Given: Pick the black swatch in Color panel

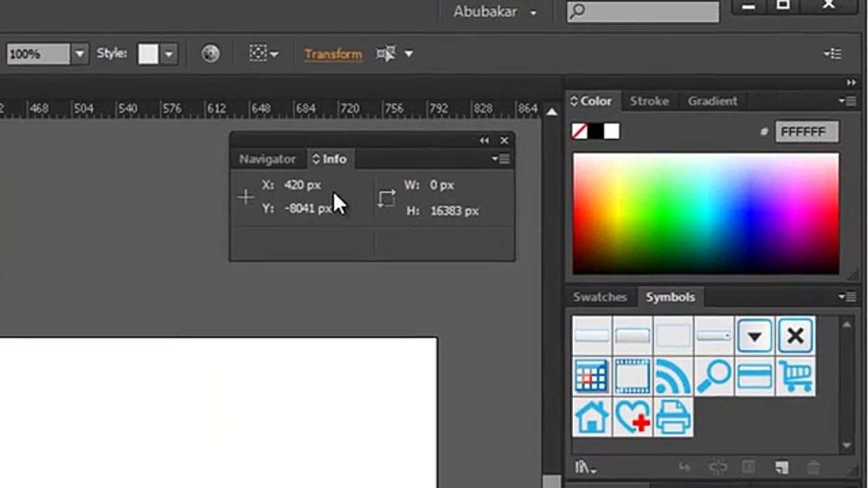Looking at the screenshot, I should tap(595, 131).
